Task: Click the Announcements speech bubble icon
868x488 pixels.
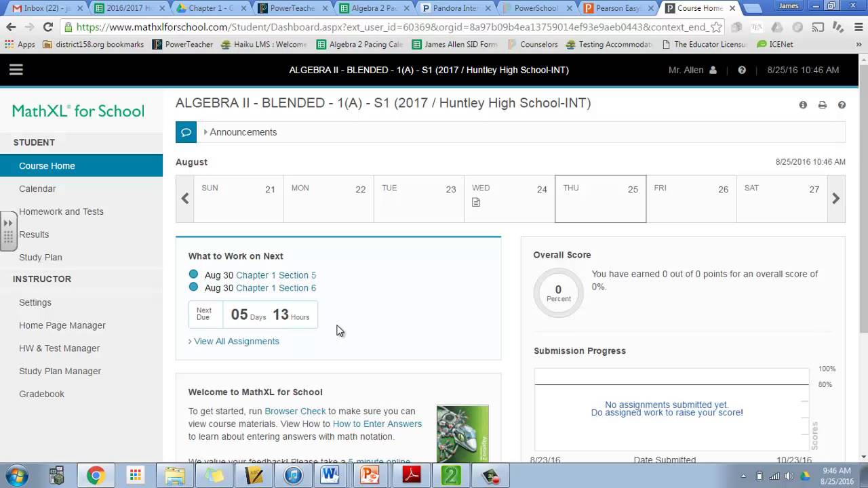Action: 186,132
